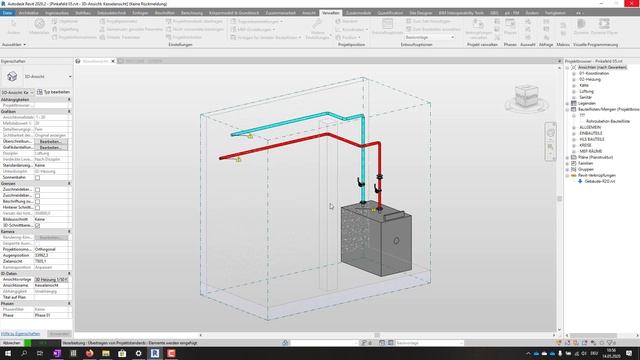Open Projektinformationen
Screen dimensions: 640x360
74,37
